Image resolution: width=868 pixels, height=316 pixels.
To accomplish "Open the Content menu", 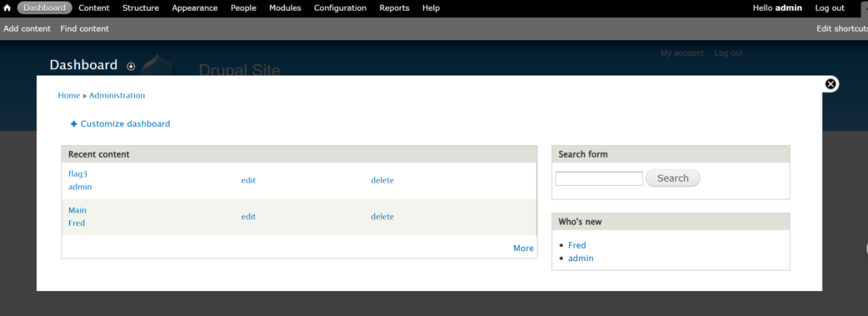I will coord(94,8).
